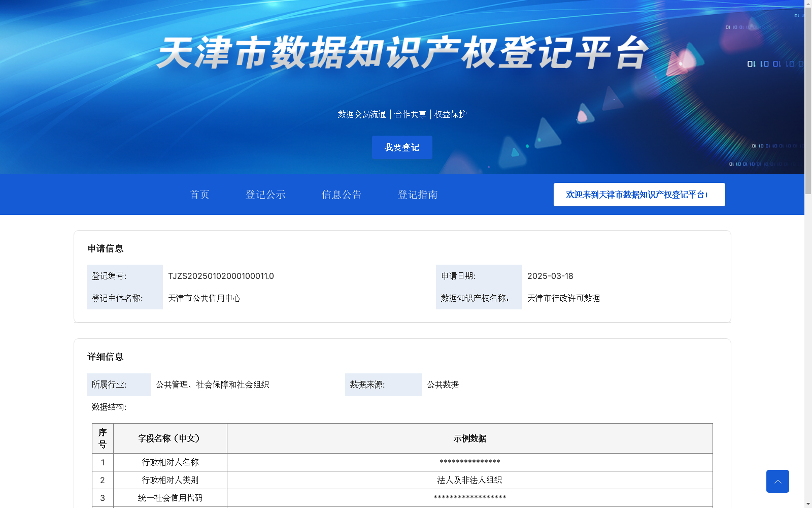Click the 字段名称（中文） column header

coord(170,438)
